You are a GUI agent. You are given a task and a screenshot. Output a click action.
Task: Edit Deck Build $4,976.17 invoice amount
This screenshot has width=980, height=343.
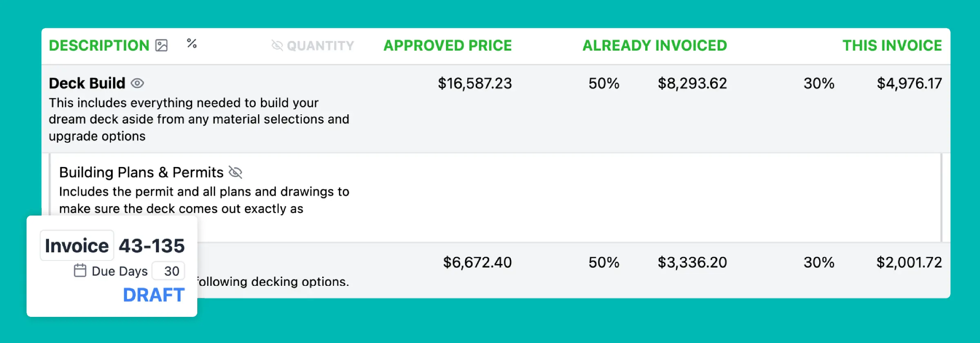tap(909, 84)
